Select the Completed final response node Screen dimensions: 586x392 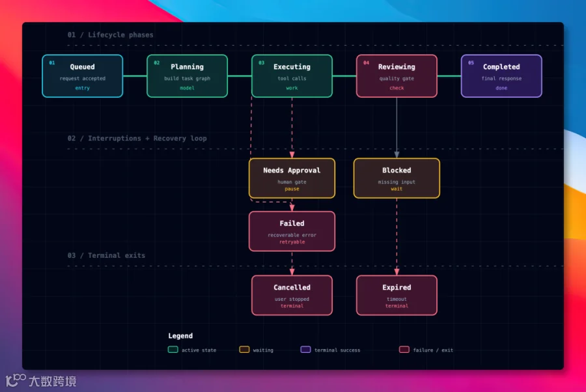click(501, 76)
